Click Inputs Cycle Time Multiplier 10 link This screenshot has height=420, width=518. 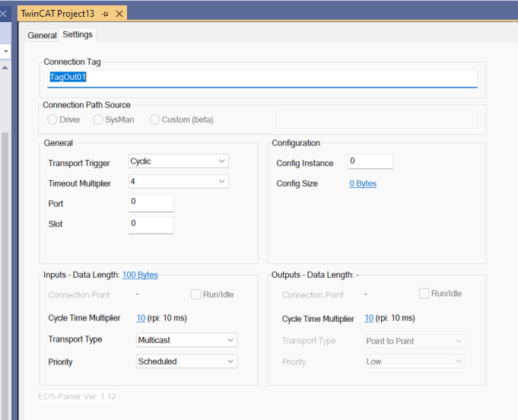pyautogui.click(x=141, y=318)
